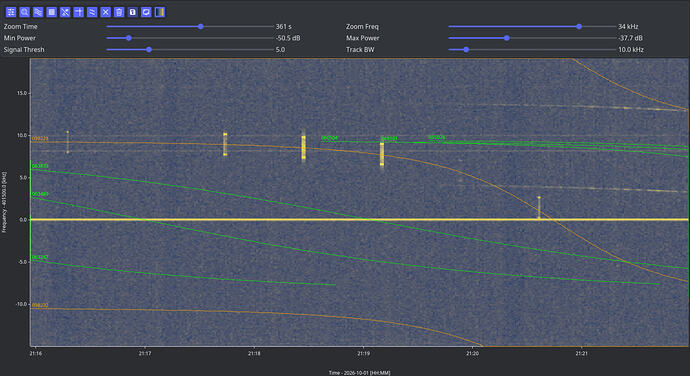Click the Signal Thresh label
Viewport: 690px width, 376px height.
click(x=24, y=49)
